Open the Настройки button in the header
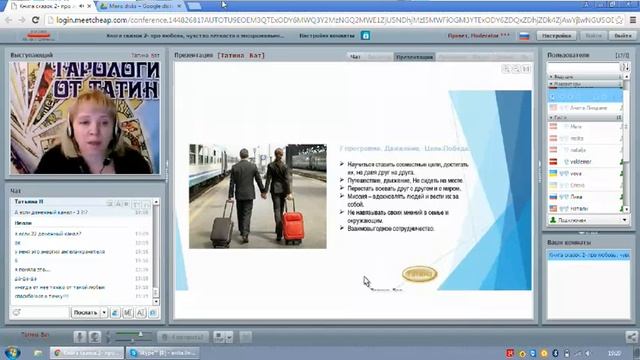The width and height of the screenshot is (640, 360). click(x=556, y=36)
